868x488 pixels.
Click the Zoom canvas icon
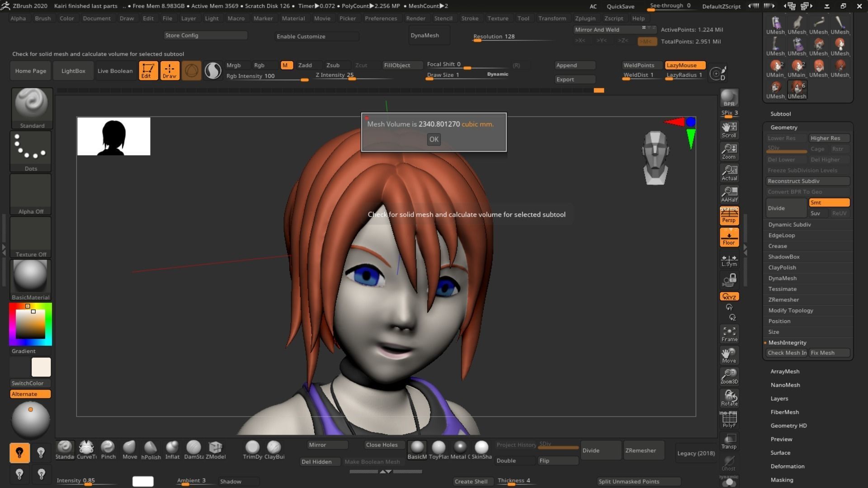tap(729, 151)
